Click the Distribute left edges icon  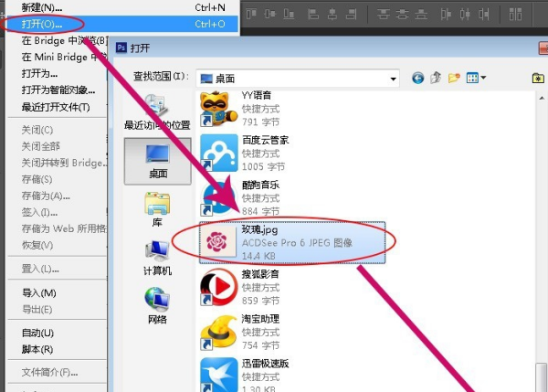[x=446, y=14]
